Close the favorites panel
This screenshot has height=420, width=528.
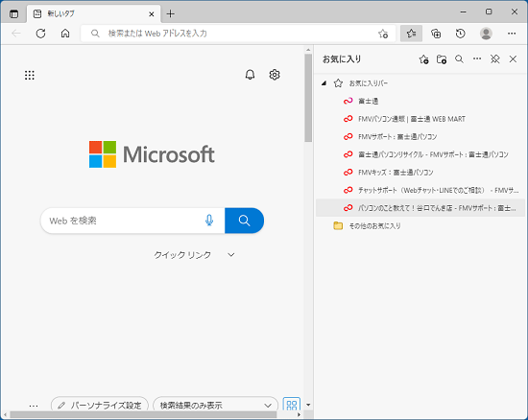(513, 59)
